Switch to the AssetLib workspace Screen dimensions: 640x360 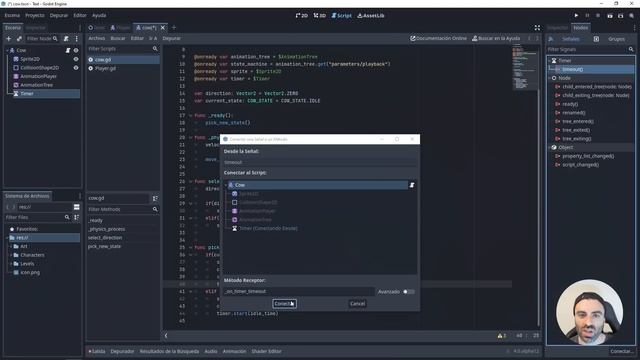[x=371, y=16]
